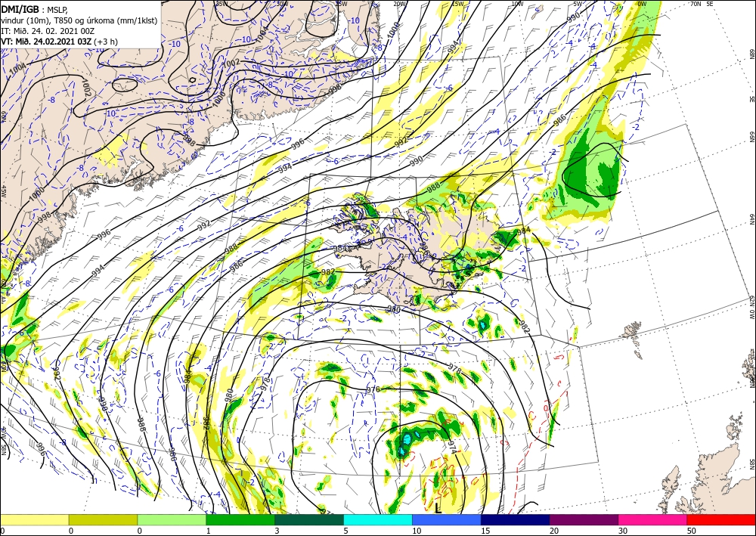The width and height of the screenshot is (756, 536).
Task: Click the '20' value on the color scale
Action: (553, 531)
